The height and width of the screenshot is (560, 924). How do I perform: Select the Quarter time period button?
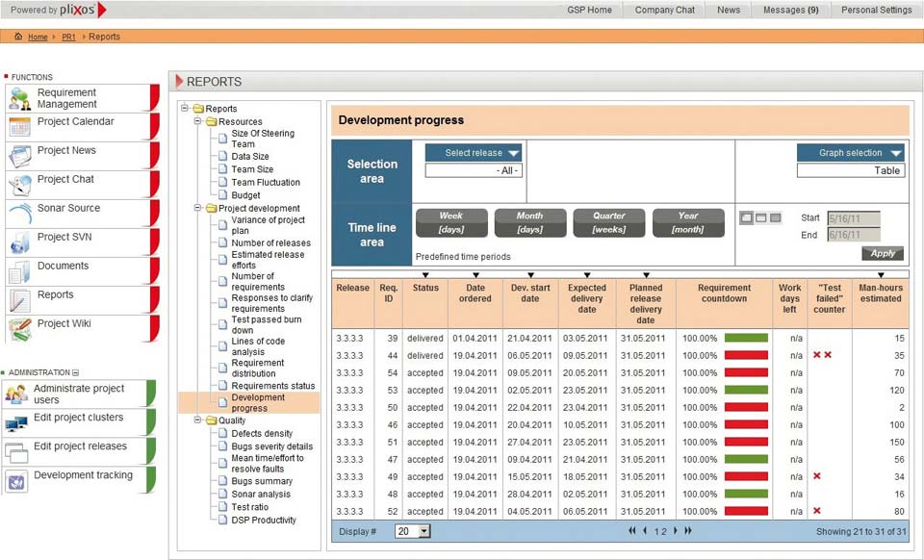click(x=608, y=223)
